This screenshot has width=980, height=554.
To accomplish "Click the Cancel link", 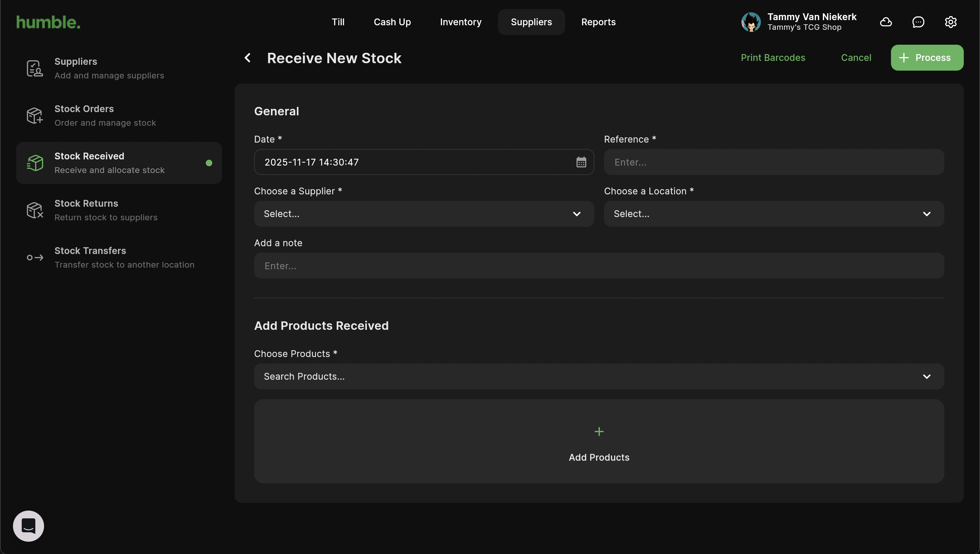I will 856,58.
